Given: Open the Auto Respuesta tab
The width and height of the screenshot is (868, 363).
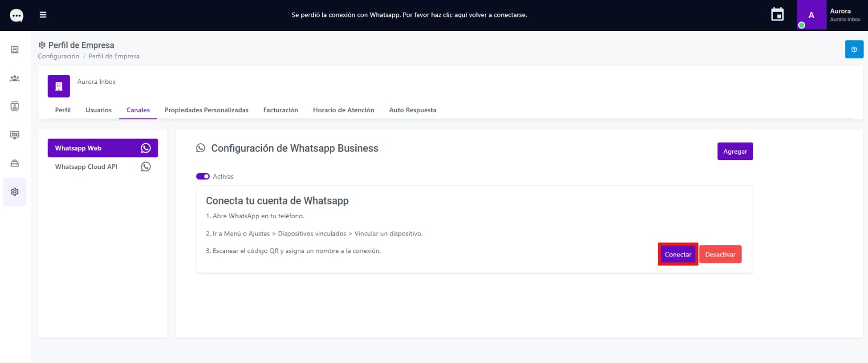Looking at the screenshot, I should 413,110.
